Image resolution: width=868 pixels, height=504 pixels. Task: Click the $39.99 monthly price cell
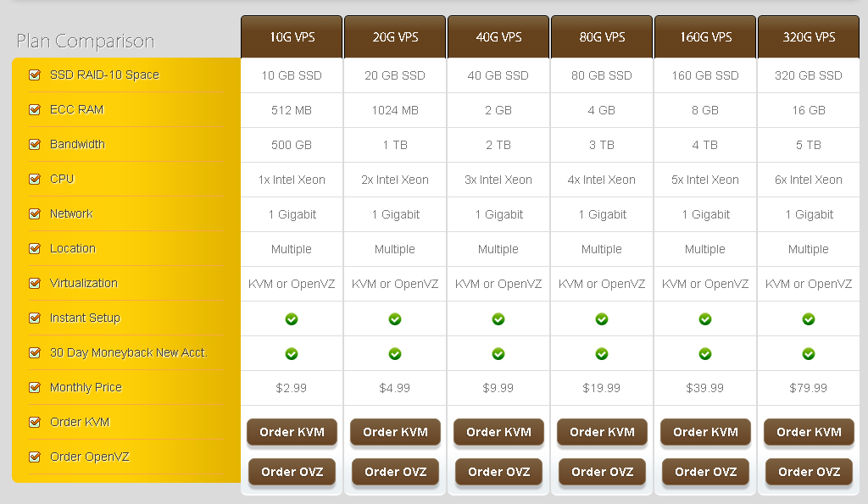pyautogui.click(x=705, y=388)
